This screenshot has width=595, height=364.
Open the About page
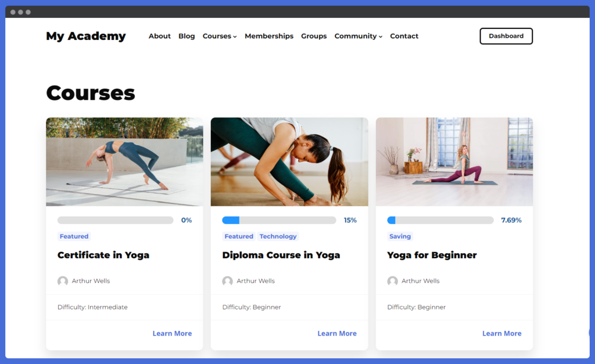159,36
